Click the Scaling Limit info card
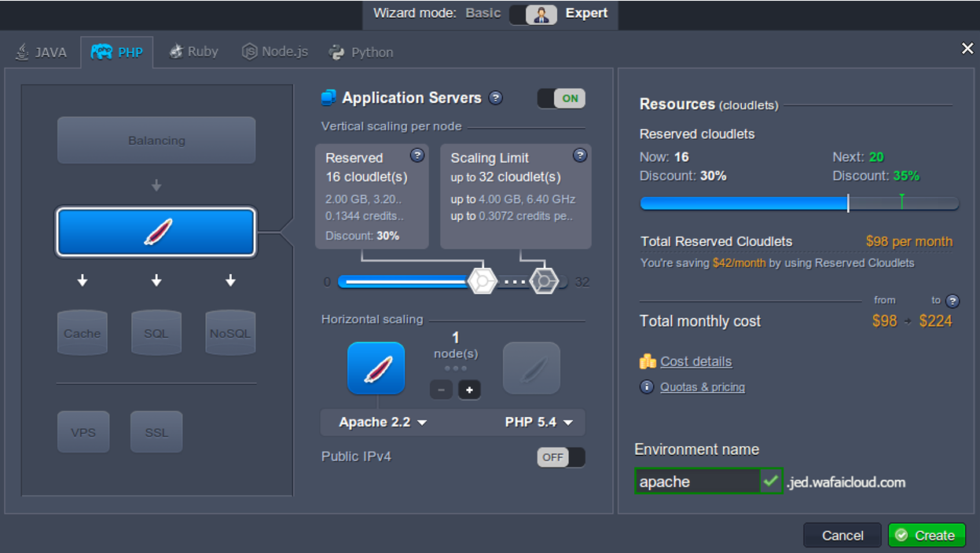This screenshot has width=980, height=553. 516,196
